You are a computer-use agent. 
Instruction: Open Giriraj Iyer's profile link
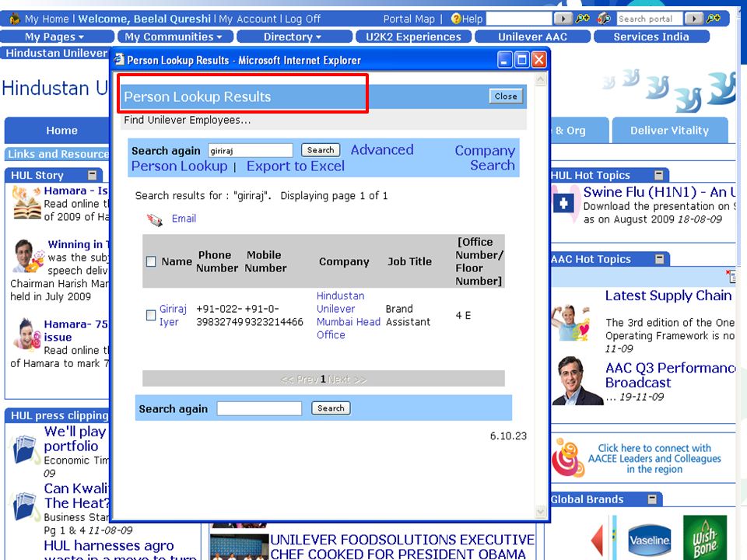[173, 315]
